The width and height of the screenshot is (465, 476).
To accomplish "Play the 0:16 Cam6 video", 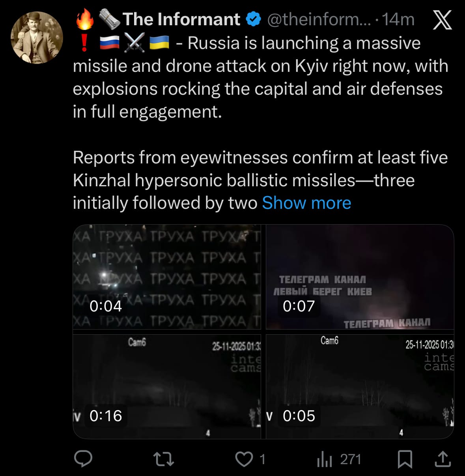I will click(x=167, y=386).
